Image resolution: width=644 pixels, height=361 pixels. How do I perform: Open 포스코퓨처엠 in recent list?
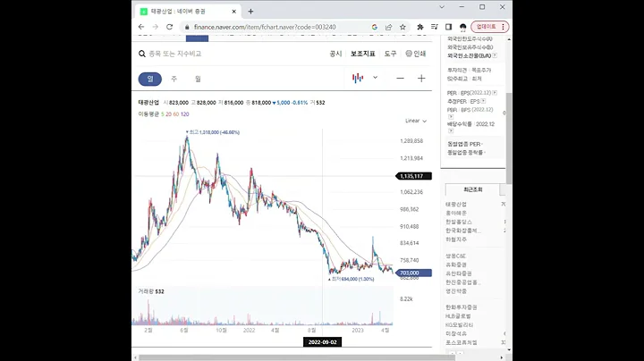click(x=462, y=342)
